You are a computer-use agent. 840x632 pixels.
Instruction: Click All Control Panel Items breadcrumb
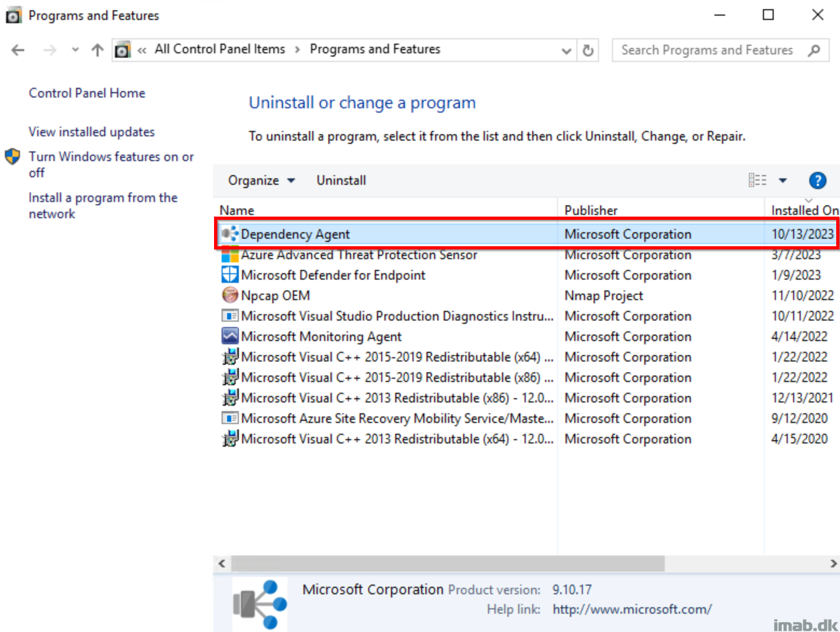point(220,49)
